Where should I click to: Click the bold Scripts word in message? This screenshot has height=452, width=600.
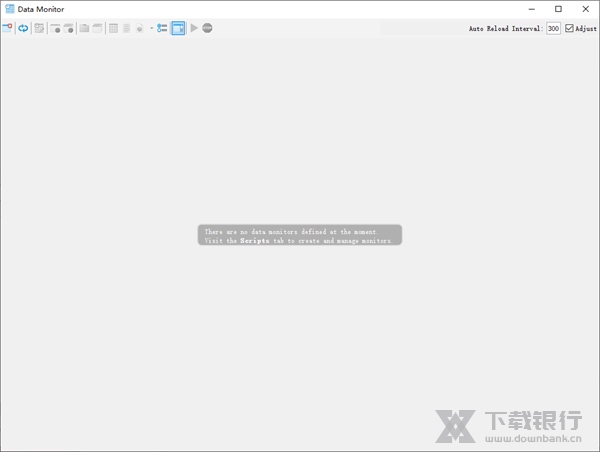pyautogui.click(x=255, y=241)
